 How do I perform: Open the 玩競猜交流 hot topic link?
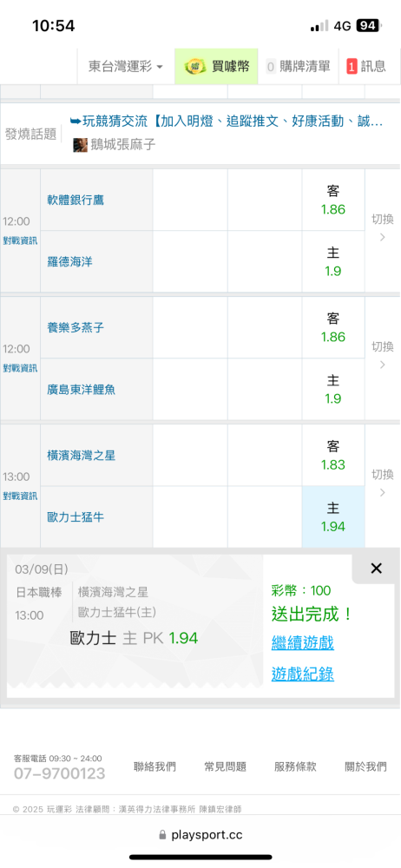(x=227, y=122)
